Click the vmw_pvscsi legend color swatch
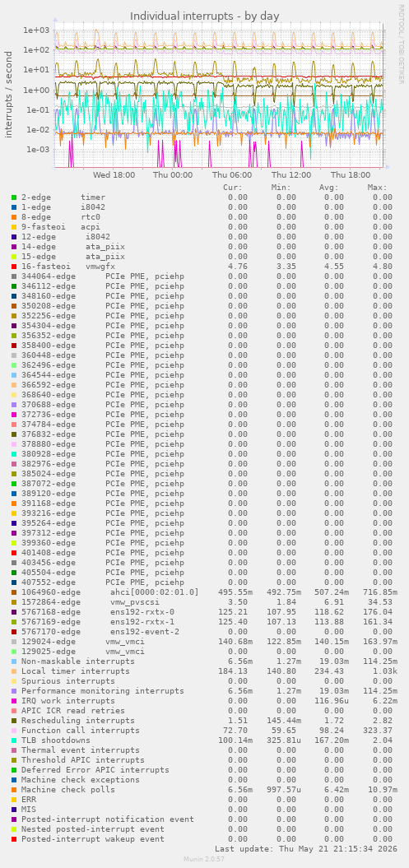This screenshot has width=409, height=868. coord(14,601)
